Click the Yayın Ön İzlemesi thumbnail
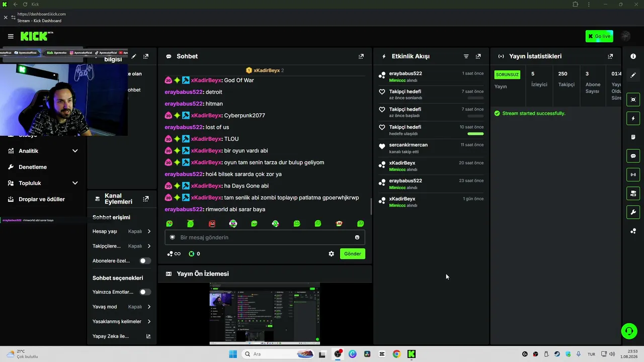The image size is (644, 362). 265,314
